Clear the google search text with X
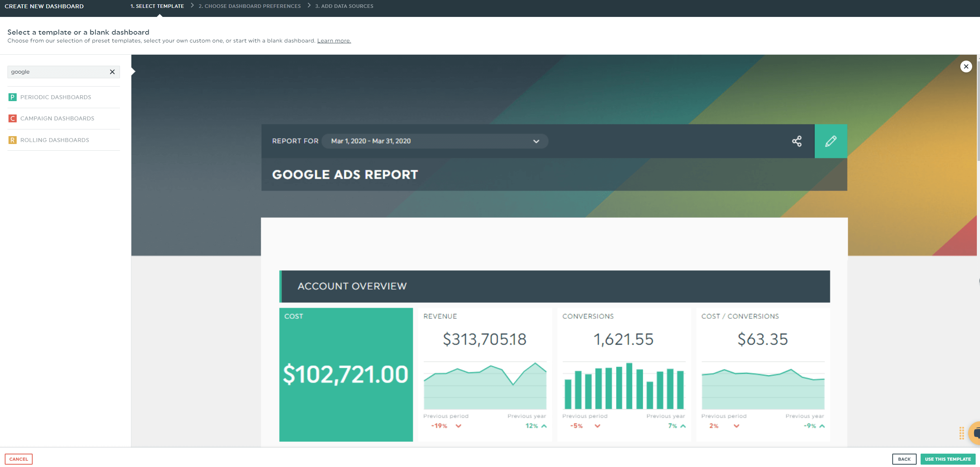 tap(112, 72)
